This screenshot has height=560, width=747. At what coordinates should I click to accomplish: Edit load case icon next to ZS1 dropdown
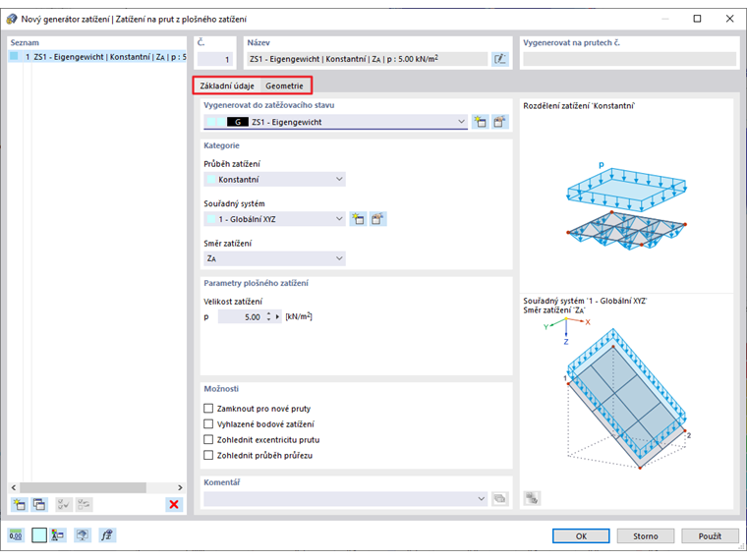[x=499, y=122]
